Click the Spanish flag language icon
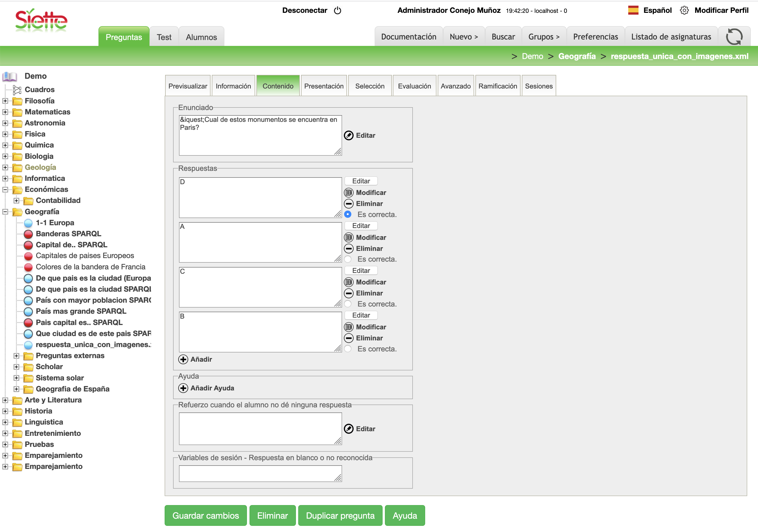The image size is (758, 532). [x=633, y=11]
